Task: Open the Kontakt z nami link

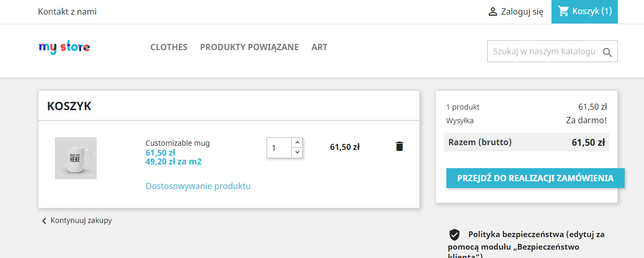Action: click(67, 11)
